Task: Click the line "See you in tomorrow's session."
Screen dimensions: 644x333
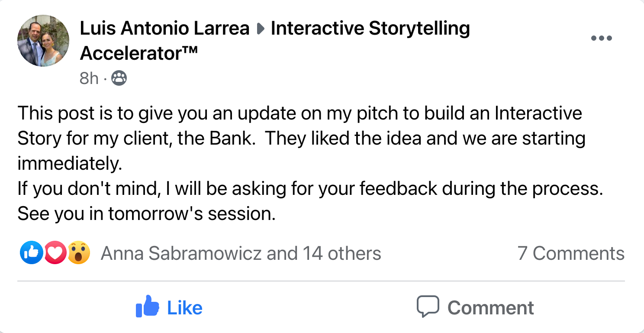Action: point(146,214)
